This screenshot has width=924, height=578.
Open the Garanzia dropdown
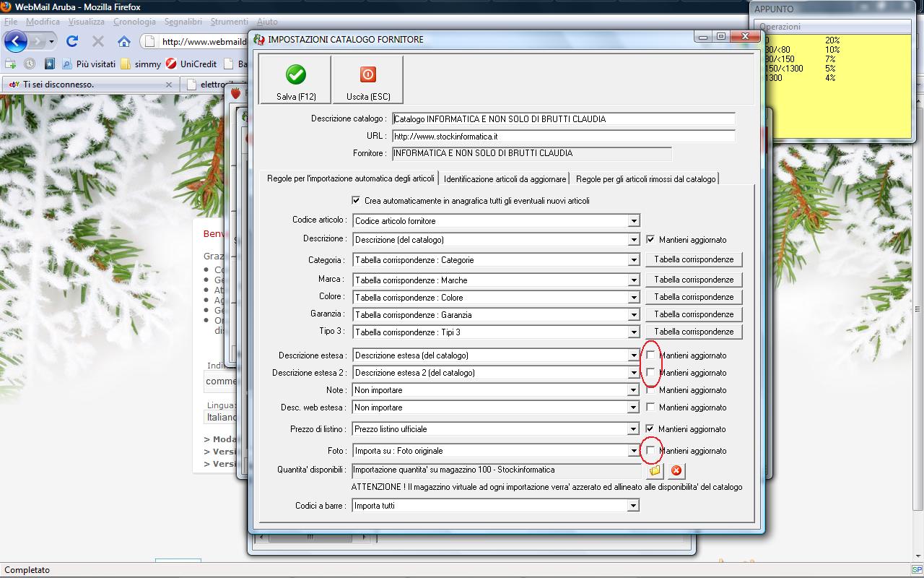coord(633,315)
